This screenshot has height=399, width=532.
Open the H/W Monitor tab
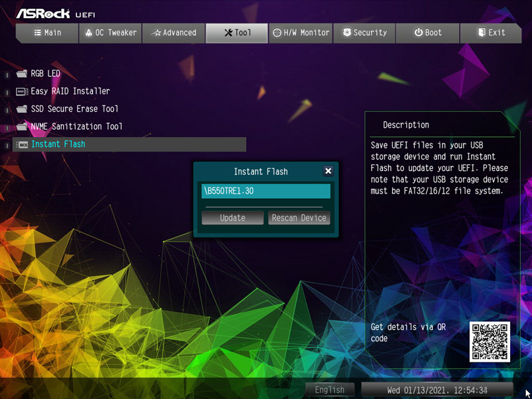tap(301, 33)
